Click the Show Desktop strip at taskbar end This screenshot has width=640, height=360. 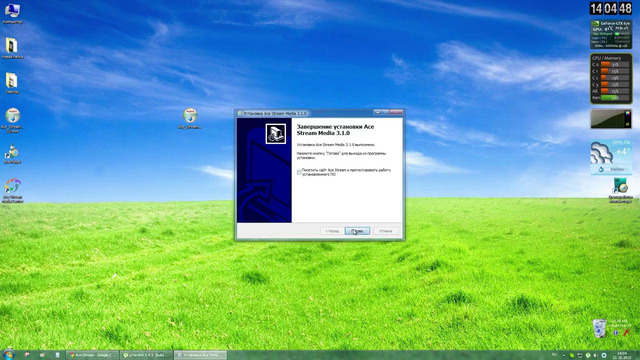coord(637,355)
